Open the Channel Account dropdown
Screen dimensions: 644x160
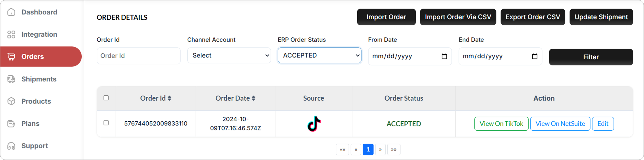(229, 55)
